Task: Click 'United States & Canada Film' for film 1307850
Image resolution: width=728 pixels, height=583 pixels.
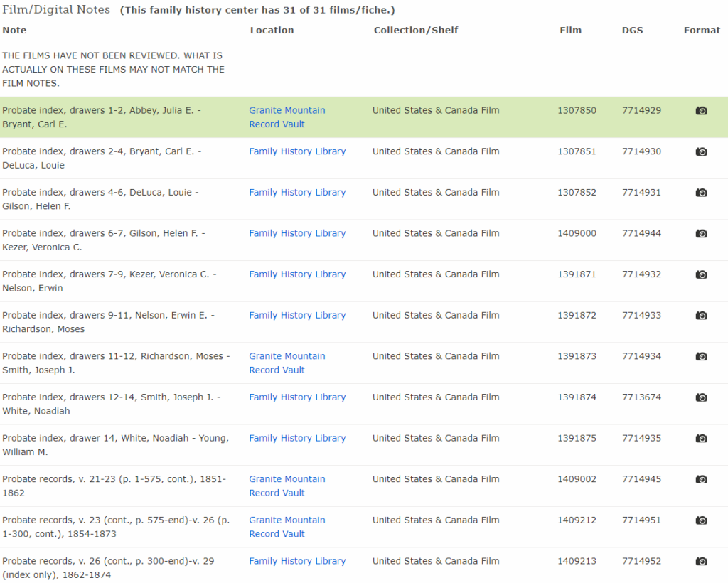Action: click(436, 110)
